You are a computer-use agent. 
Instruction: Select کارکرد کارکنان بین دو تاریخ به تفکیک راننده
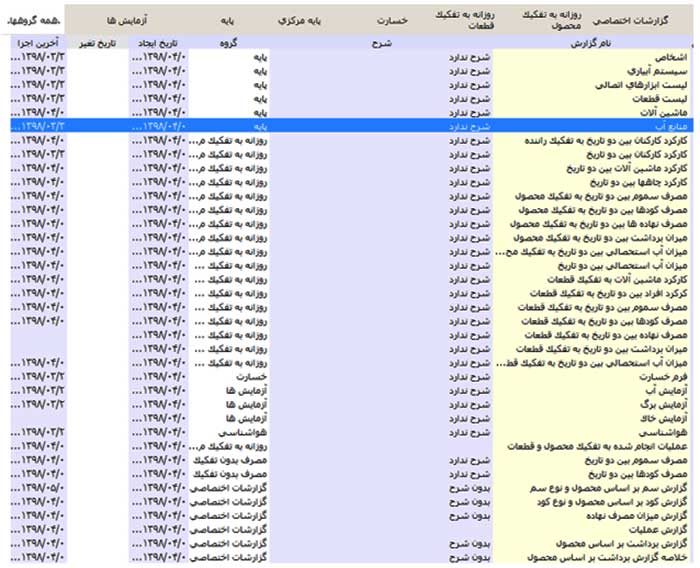coord(606,141)
